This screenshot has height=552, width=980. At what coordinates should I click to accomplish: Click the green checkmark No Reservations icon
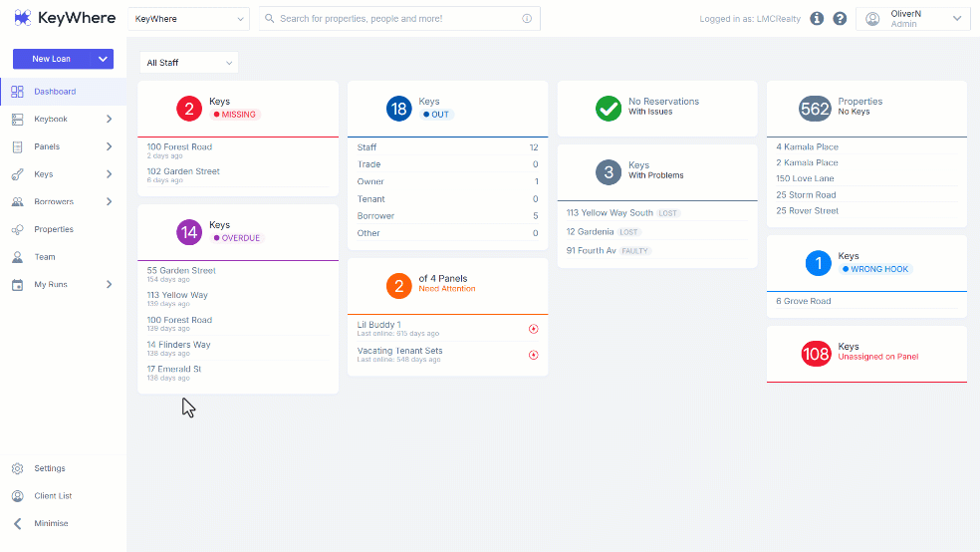tap(609, 109)
